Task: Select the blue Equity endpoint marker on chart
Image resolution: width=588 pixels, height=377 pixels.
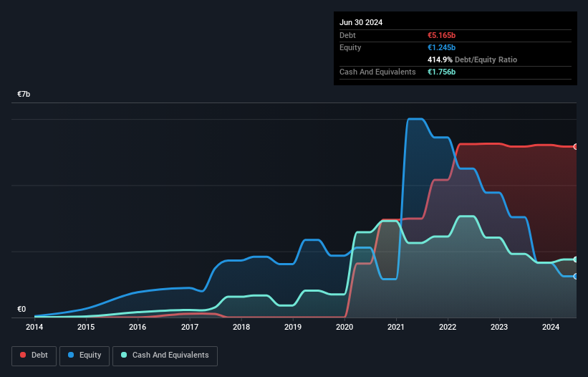Action: click(x=576, y=277)
